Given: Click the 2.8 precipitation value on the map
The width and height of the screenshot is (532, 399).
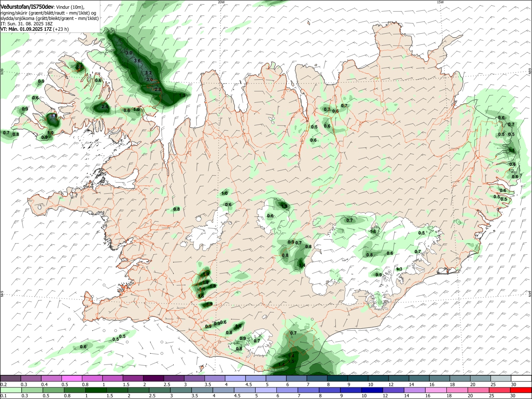Looking at the screenshot, I should click(x=158, y=90).
